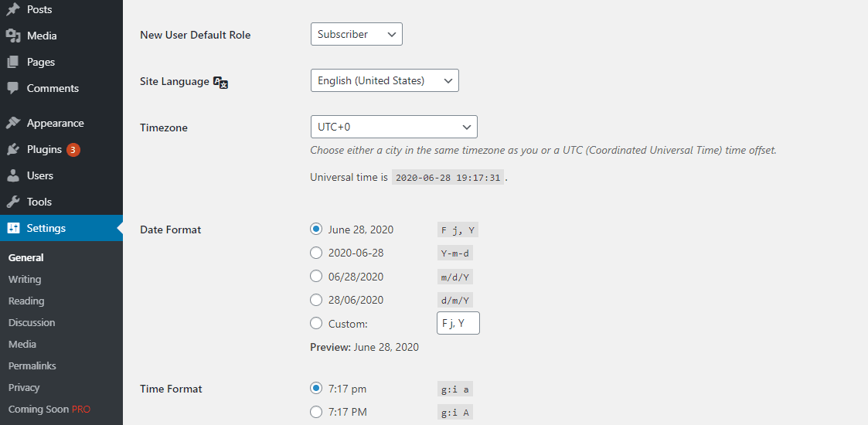Open the Permalinks settings submenu
This screenshot has width=868, height=425.
pos(32,365)
